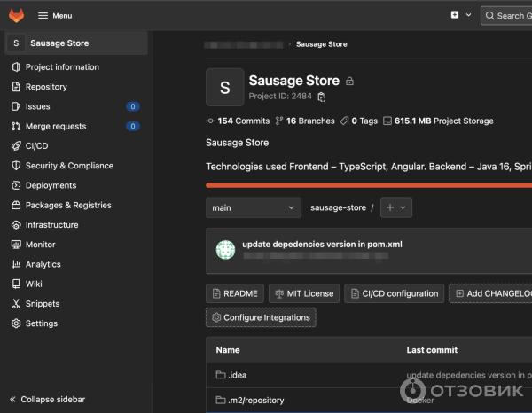
Task: Open the main branch dropdown
Action: pos(254,207)
